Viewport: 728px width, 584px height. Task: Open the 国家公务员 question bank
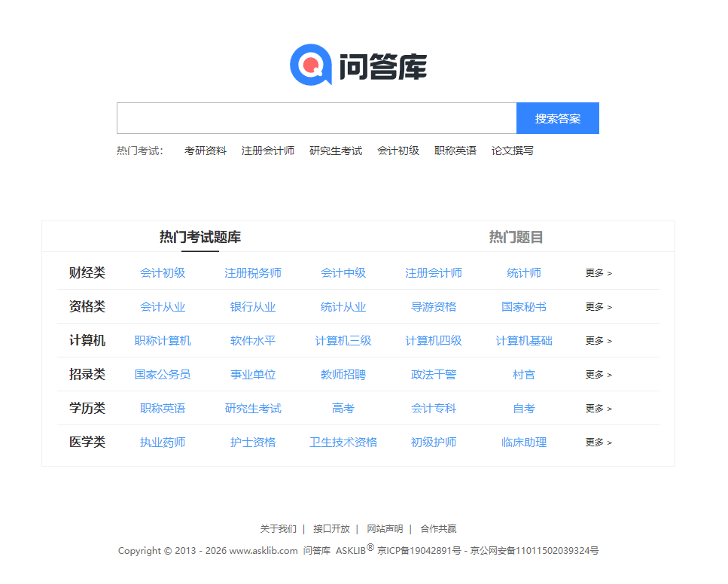163,375
